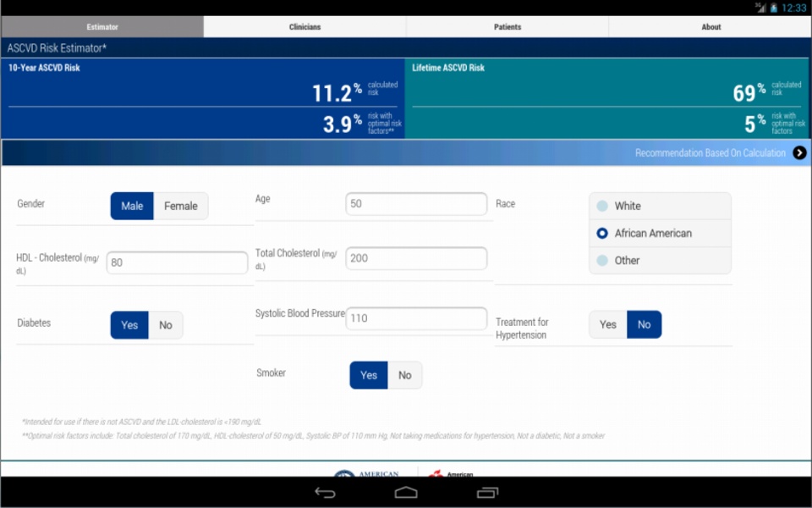The height and width of the screenshot is (508, 812).
Task: Tap the Android back navigation icon
Action: [x=325, y=493]
